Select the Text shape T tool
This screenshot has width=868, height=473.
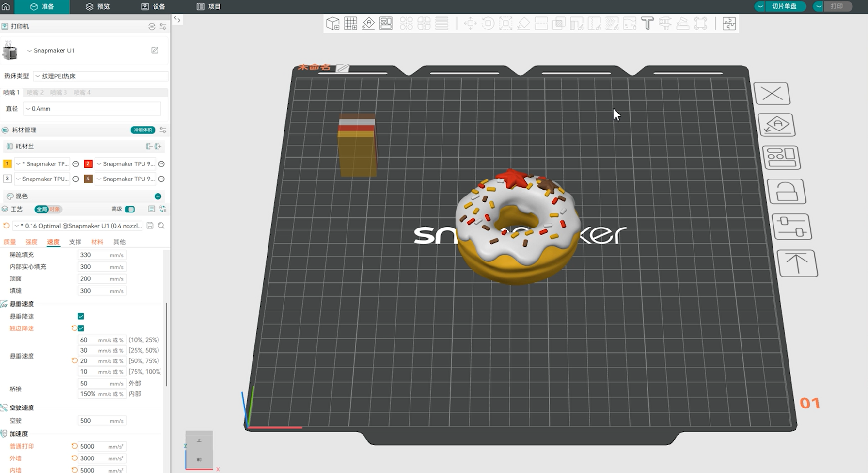(x=647, y=23)
